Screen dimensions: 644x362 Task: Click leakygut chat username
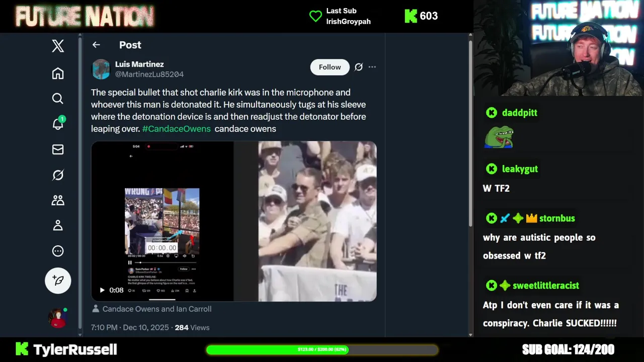[520, 169]
